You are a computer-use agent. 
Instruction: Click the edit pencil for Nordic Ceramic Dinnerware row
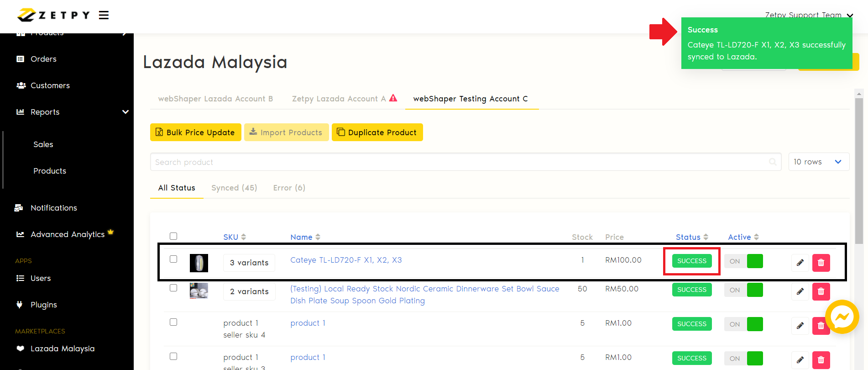point(800,291)
